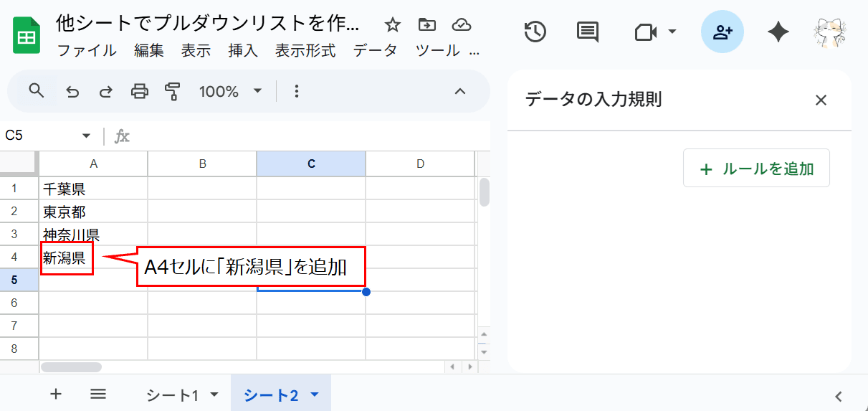The width and height of the screenshot is (868, 411).
Task: Click cell containing 千葉県
Action: [x=93, y=189]
